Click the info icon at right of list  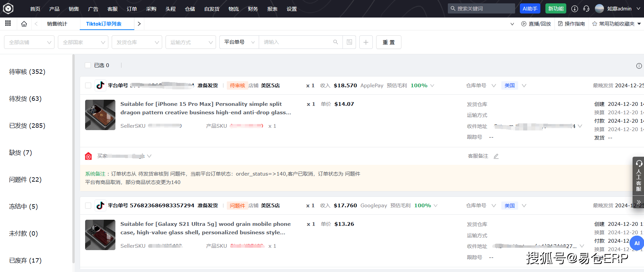click(x=639, y=66)
